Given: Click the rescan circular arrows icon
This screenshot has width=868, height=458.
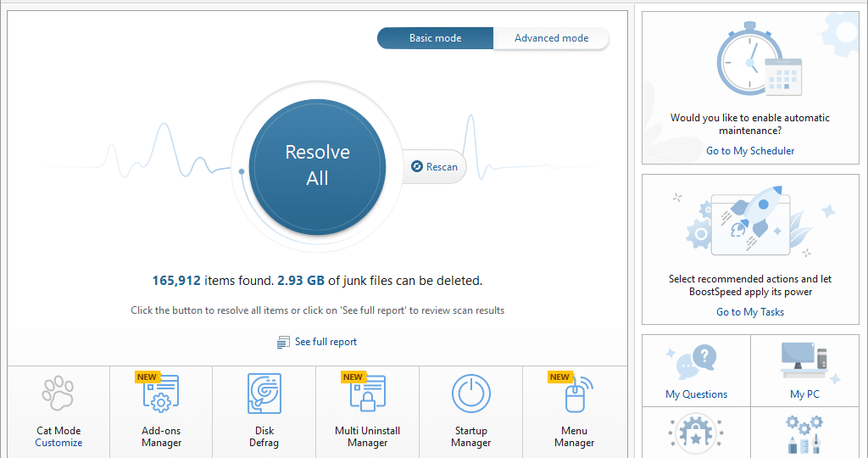Looking at the screenshot, I should point(417,167).
